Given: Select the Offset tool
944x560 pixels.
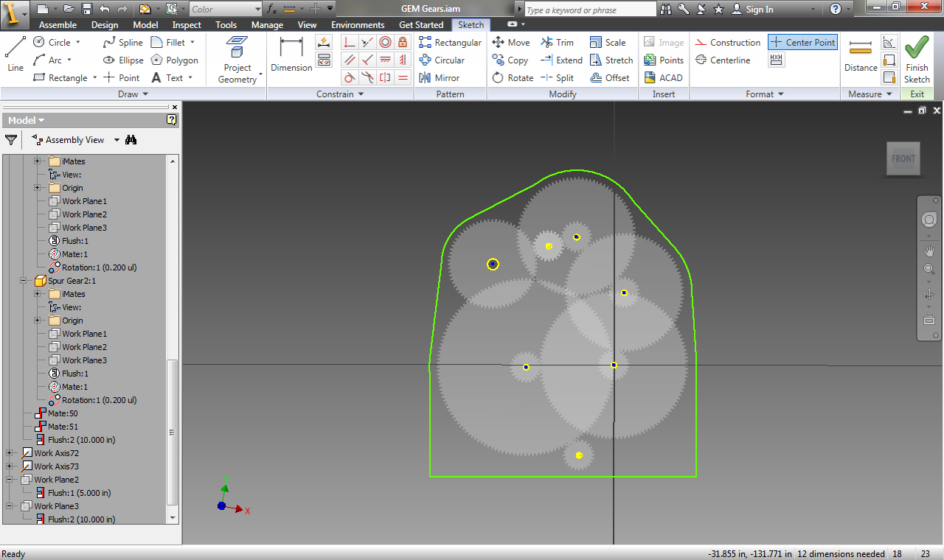Looking at the screenshot, I should coord(610,77).
